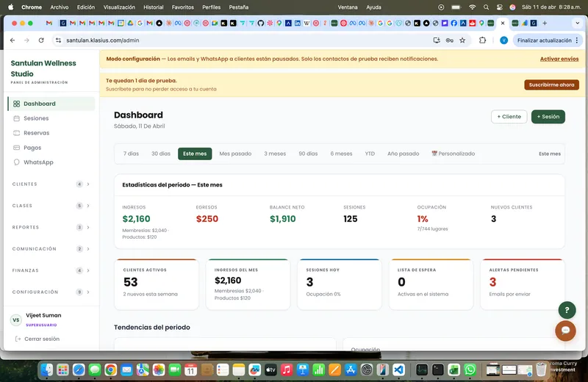Open App Store from the Dock
Screen dimensions: 588x382
pyautogui.click(x=351, y=370)
